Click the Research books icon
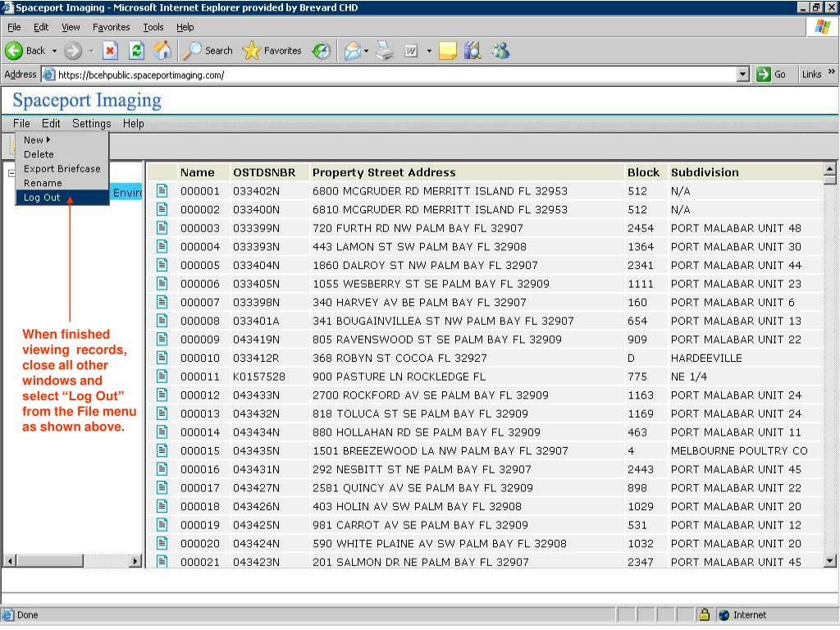The image size is (840, 630). (472, 51)
